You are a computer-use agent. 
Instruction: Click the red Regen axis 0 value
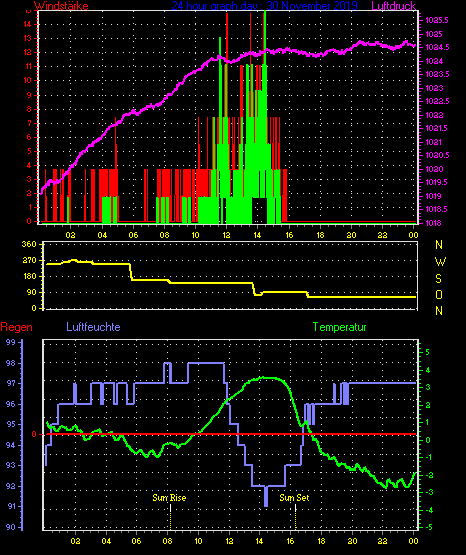pyautogui.click(x=34, y=434)
